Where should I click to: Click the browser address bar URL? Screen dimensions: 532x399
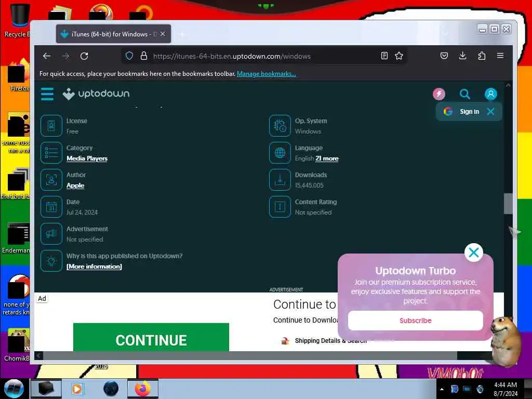(x=232, y=56)
